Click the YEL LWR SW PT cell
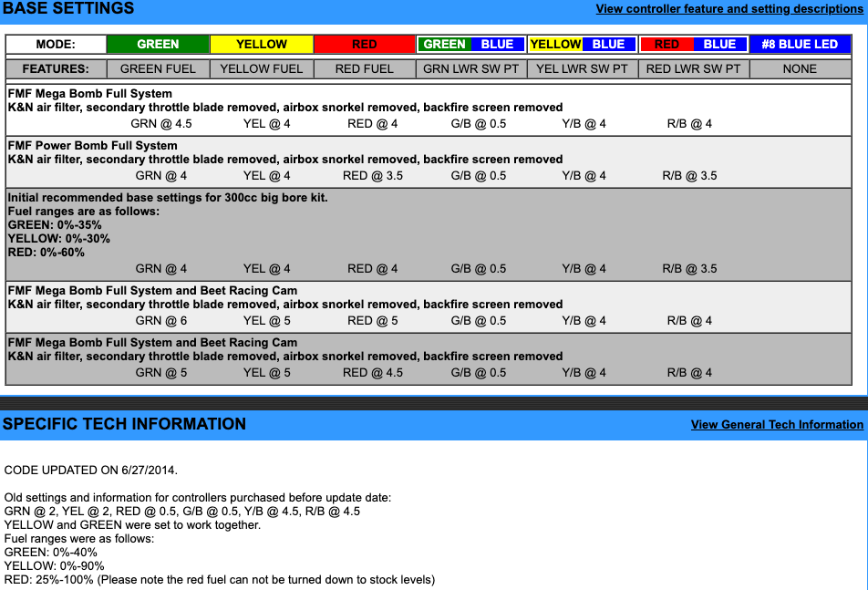 [582, 68]
